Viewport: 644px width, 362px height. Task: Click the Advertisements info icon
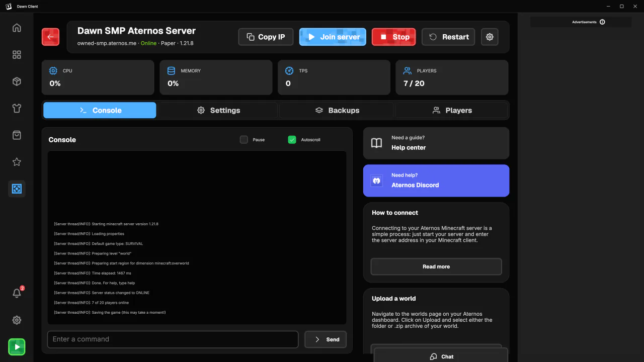[x=602, y=22]
